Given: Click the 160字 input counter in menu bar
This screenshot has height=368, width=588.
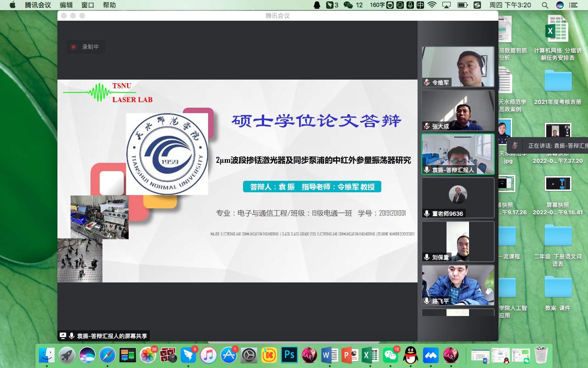Looking at the screenshot, I should pyautogui.click(x=377, y=5).
